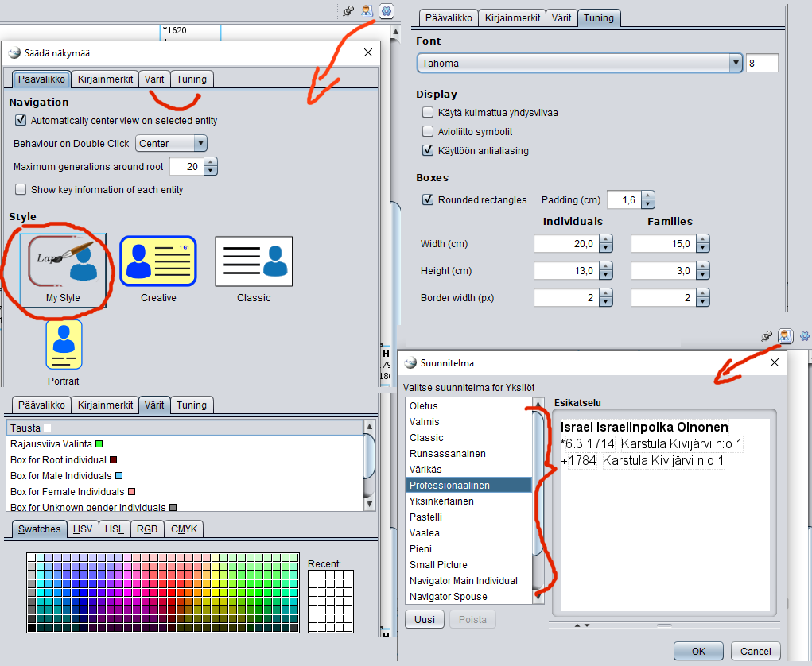
Task: Select the Portrait style thumbnail
Action: click(64, 344)
